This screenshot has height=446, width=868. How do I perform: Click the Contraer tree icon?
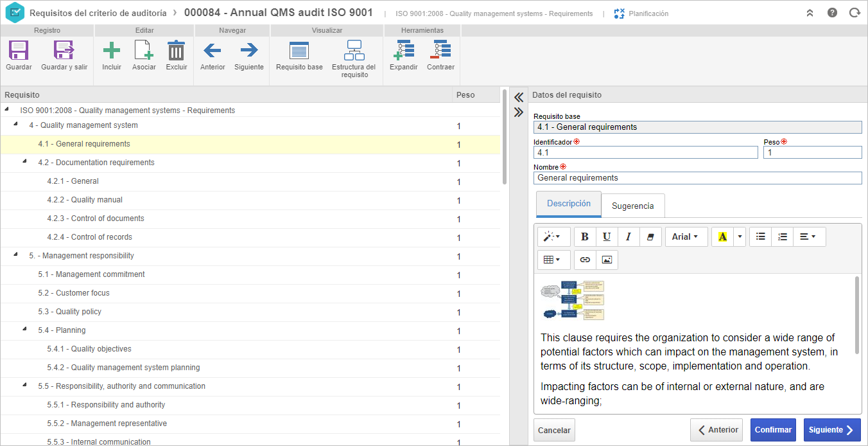(x=440, y=50)
